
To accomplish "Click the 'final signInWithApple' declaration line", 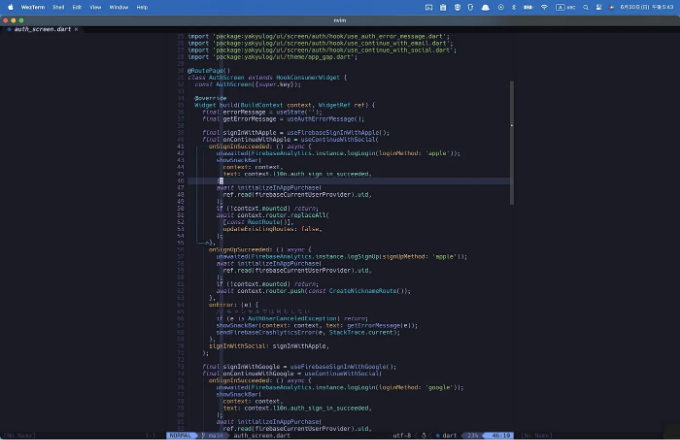I will pos(296,133).
